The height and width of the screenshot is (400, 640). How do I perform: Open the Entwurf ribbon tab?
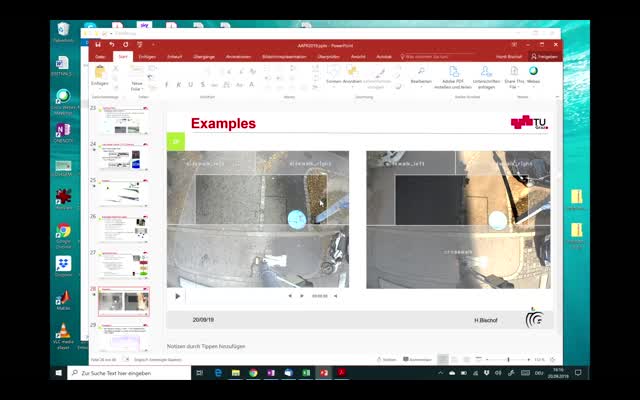point(174,57)
